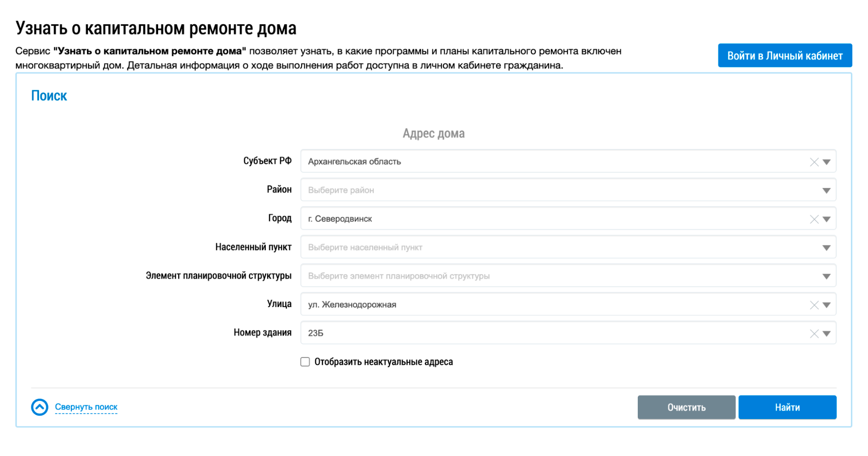Viewport: 868px width, 456px height.
Task: Click the Номер здания label
Action: [x=262, y=333]
